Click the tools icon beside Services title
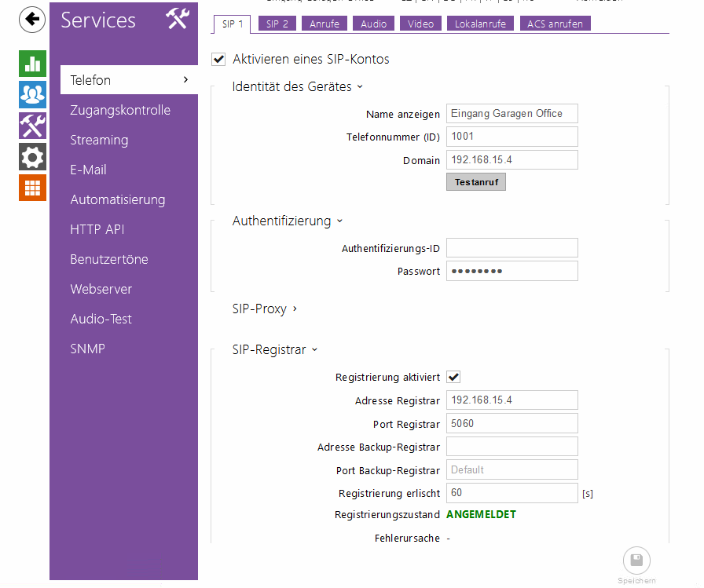Viewport: 704px width, 588px height. click(178, 19)
